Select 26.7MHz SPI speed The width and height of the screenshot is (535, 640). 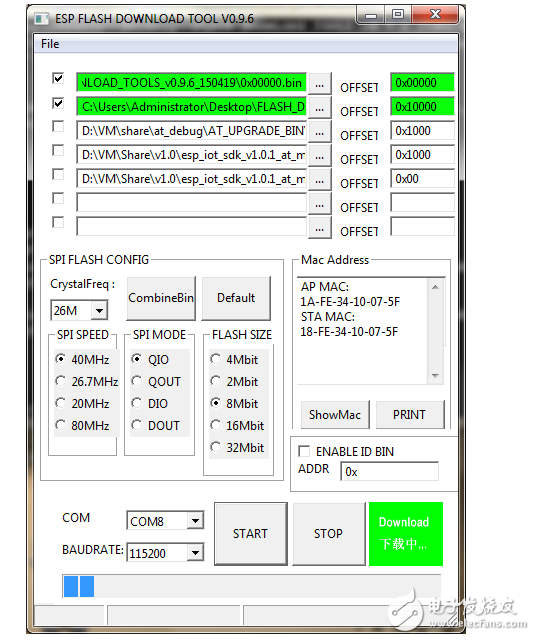coord(87,382)
